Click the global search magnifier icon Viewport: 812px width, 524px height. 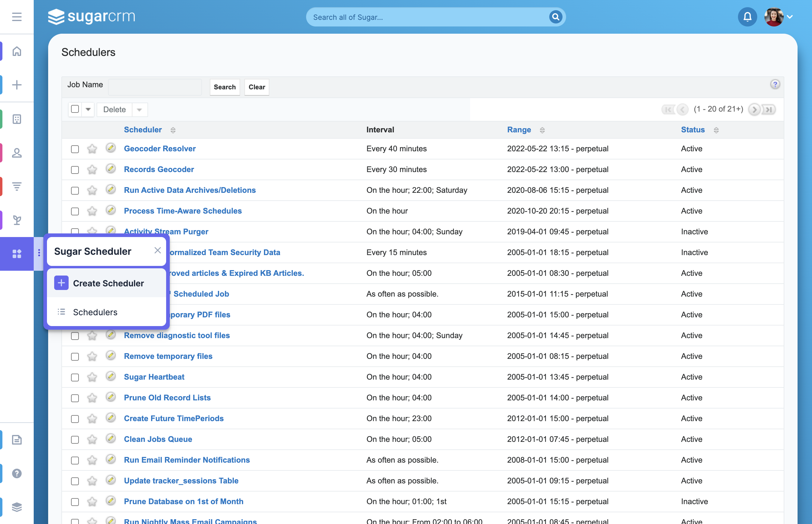click(555, 17)
